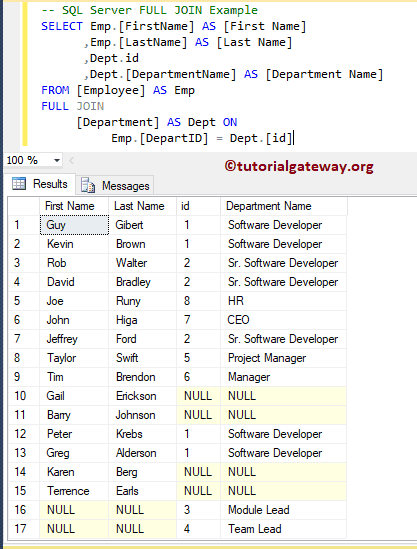Select the Swift cell
Image resolution: width=417 pixels, height=549 pixels.
tap(143, 358)
